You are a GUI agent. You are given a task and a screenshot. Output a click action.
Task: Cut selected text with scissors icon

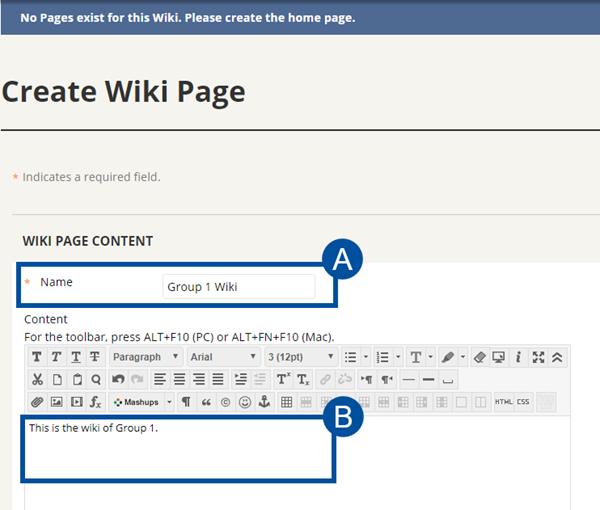click(x=38, y=380)
